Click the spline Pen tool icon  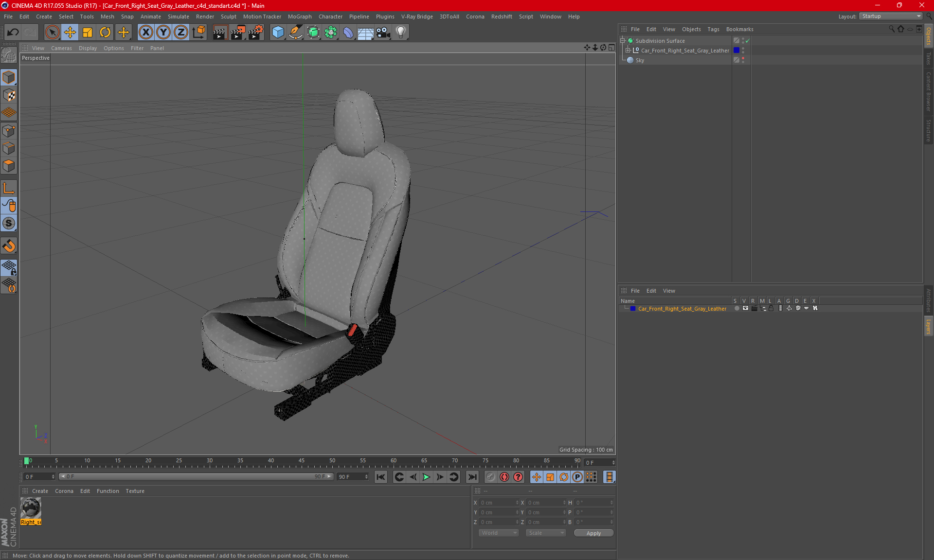[x=295, y=33]
